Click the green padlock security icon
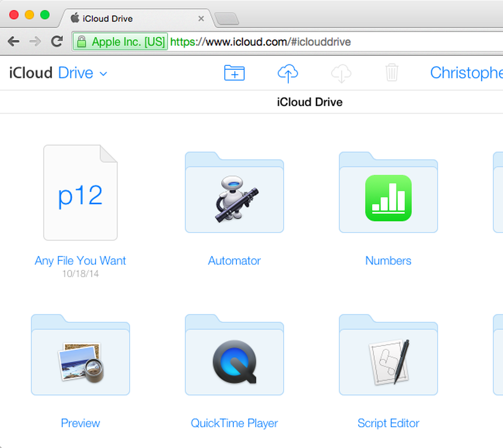 (x=81, y=41)
